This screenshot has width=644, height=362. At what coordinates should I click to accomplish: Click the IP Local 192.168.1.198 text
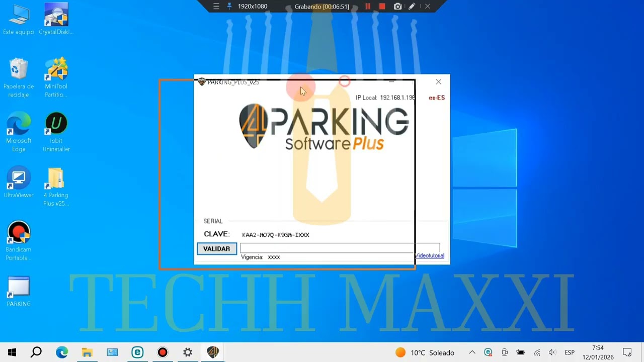pyautogui.click(x=385, y=98)
